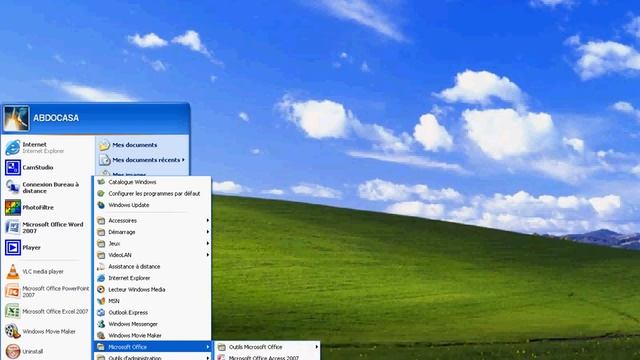Expand Mes documents récents arrow
The image size is (640, 360).
pyautogui.click(x=183, y=160)
